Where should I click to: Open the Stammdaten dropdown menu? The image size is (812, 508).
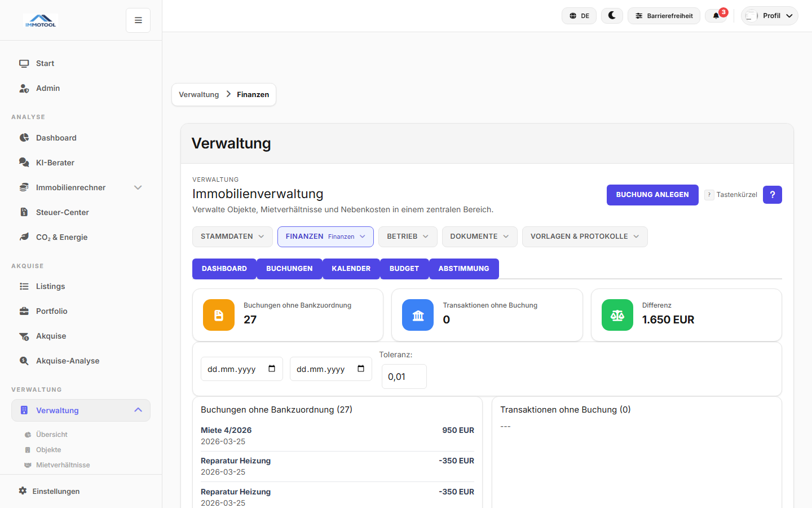pos(232,237)
